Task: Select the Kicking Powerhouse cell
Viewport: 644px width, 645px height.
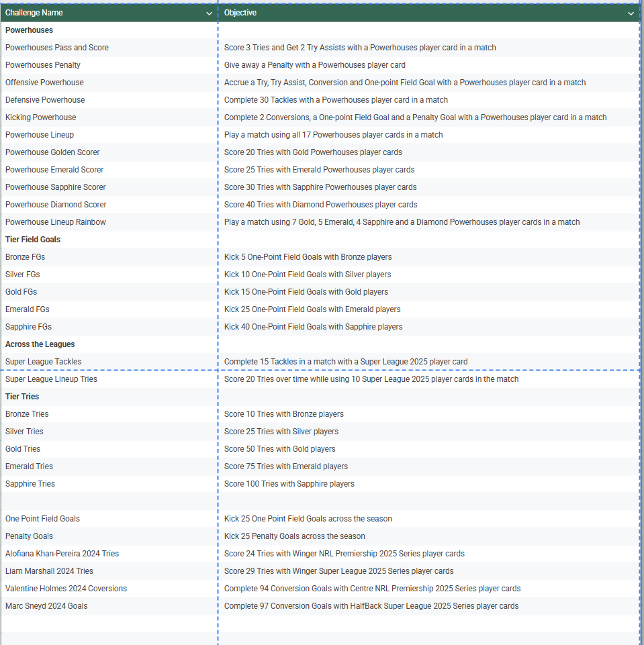Action: [41, 117]
